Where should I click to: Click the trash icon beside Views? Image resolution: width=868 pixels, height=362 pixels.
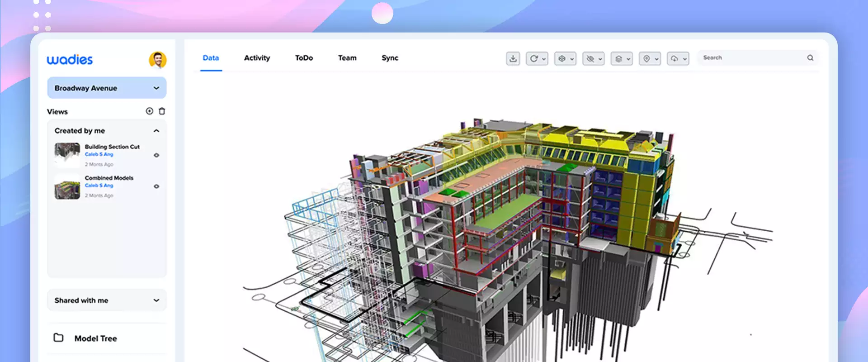point(162,111)
